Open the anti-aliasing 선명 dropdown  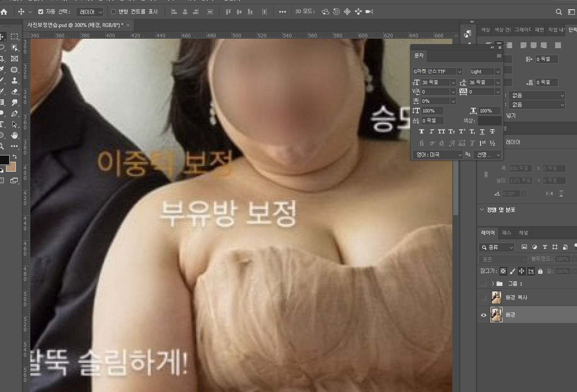tap(487, 155)
